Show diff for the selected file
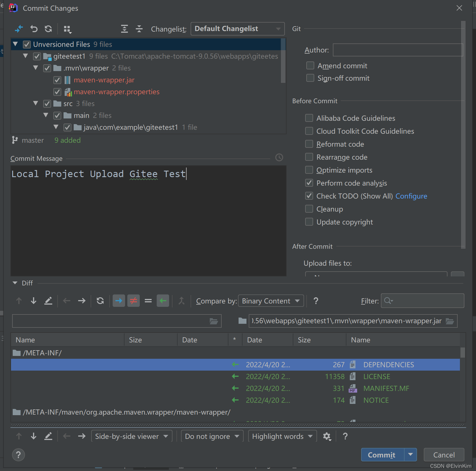 click(19, 29)
